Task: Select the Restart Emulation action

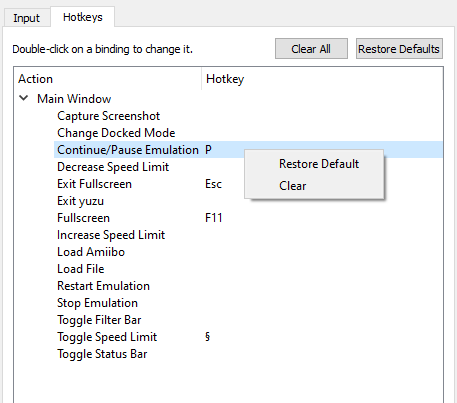Action: point(103,286)
